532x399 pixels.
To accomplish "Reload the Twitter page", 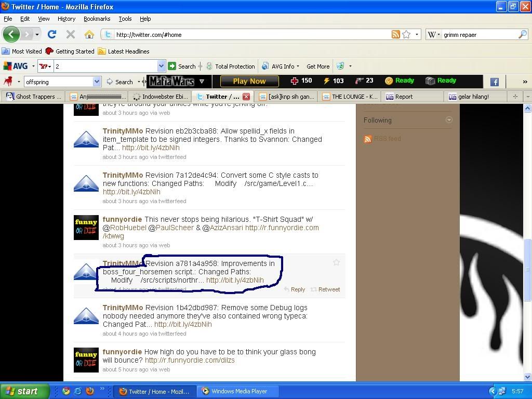I will point(52,34).
